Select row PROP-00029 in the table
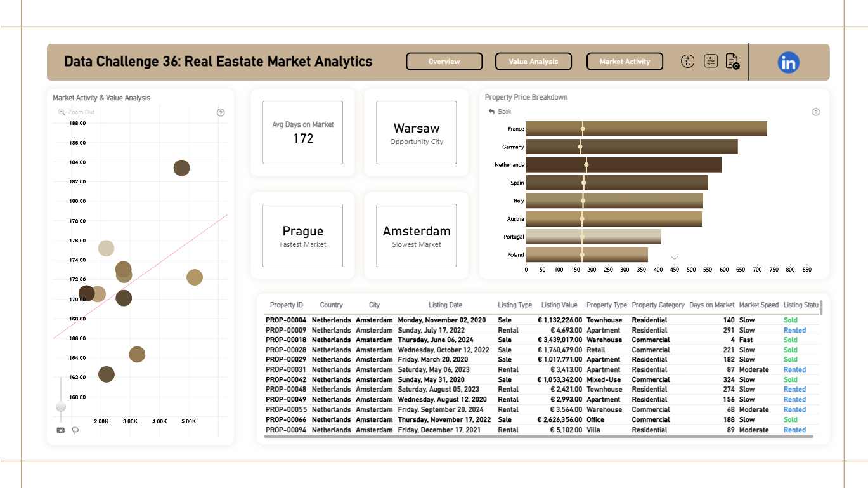 coord(542,359)
